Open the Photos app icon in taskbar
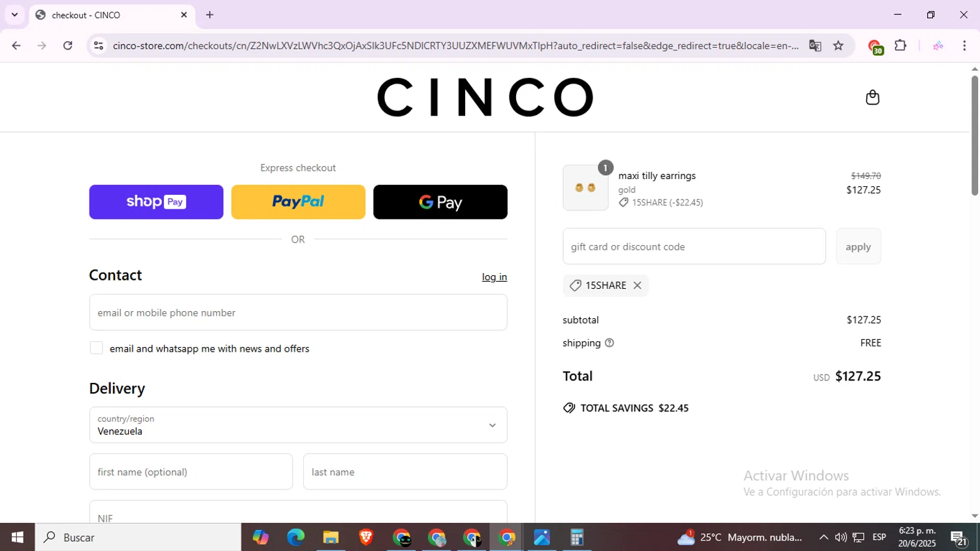The width and height of the screenshot is (980, 551). (x=542, y=537)
